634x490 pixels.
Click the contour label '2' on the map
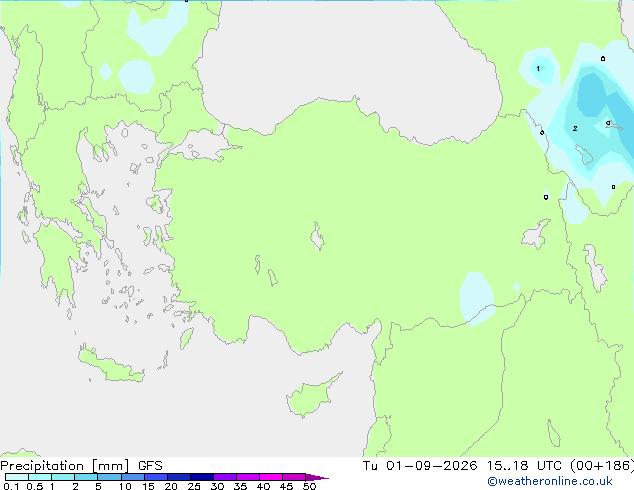[x=575, y=129]
